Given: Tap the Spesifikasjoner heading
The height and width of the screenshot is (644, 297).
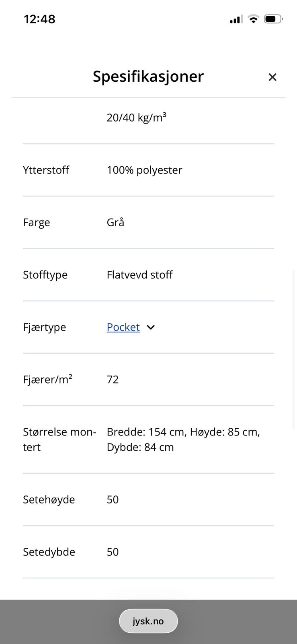Looking at the screenshot, I should 148,76.
